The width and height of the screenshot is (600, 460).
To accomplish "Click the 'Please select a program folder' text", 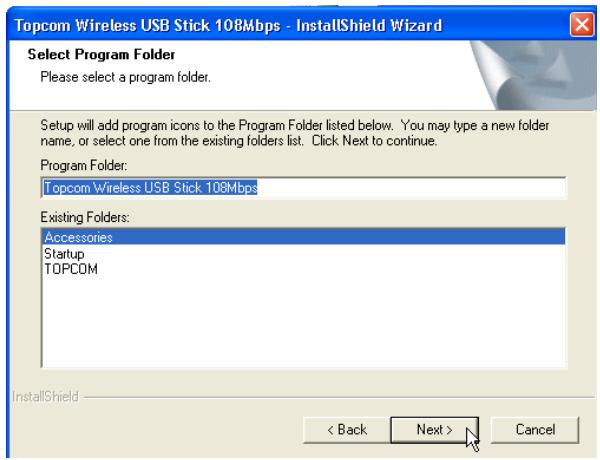I will pos(126,77).
